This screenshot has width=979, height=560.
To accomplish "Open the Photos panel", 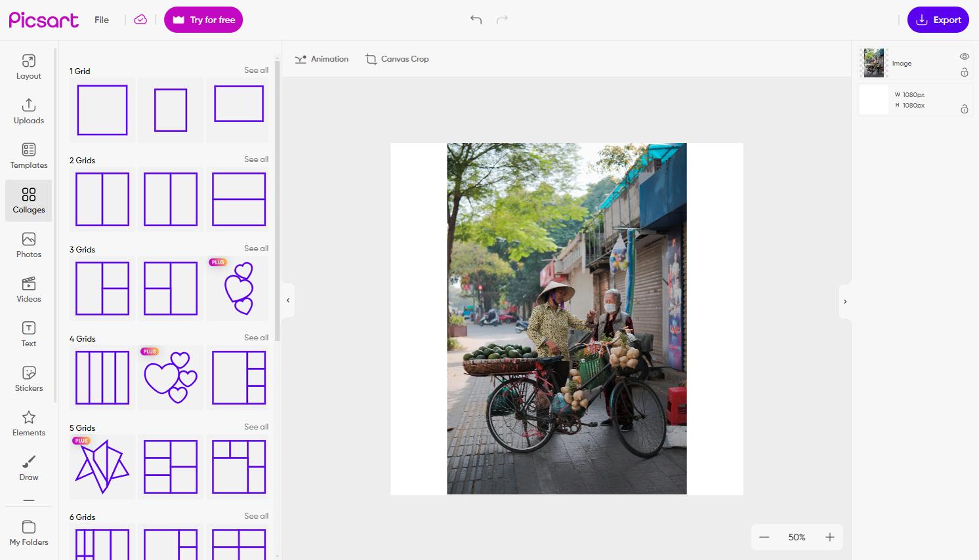I will [x=28, y=245].
